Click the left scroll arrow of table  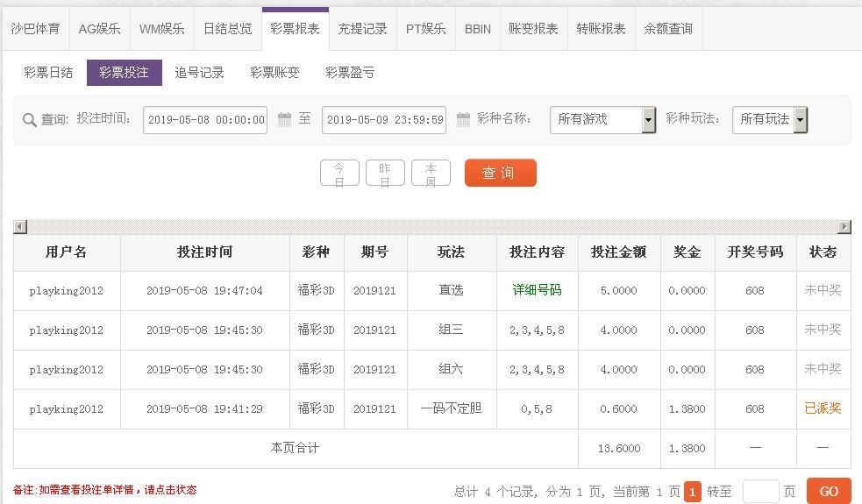(20, 227)
